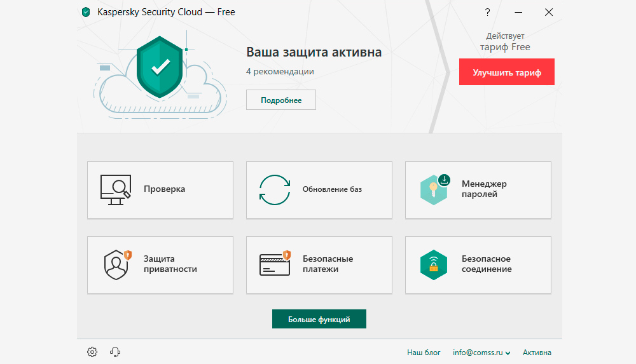Click the Password Manager key icon
This screenshot has width=636, height=364.
click(434, 189)
